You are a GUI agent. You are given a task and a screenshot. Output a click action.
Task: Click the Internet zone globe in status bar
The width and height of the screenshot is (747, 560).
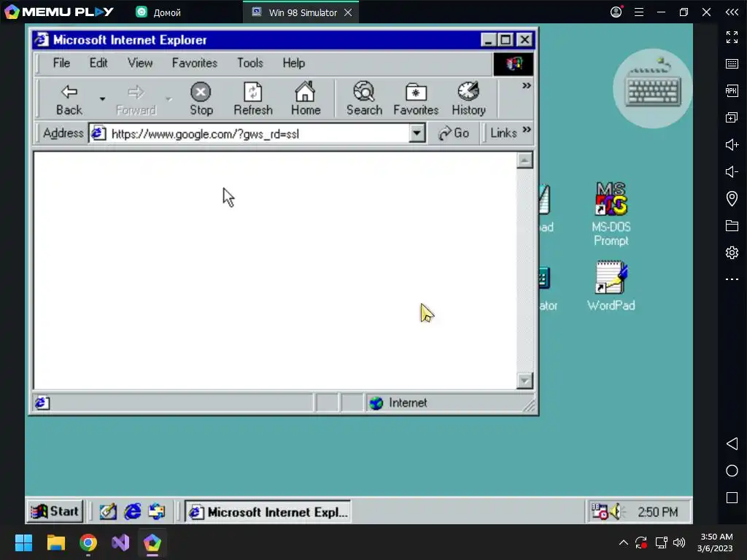376,402
